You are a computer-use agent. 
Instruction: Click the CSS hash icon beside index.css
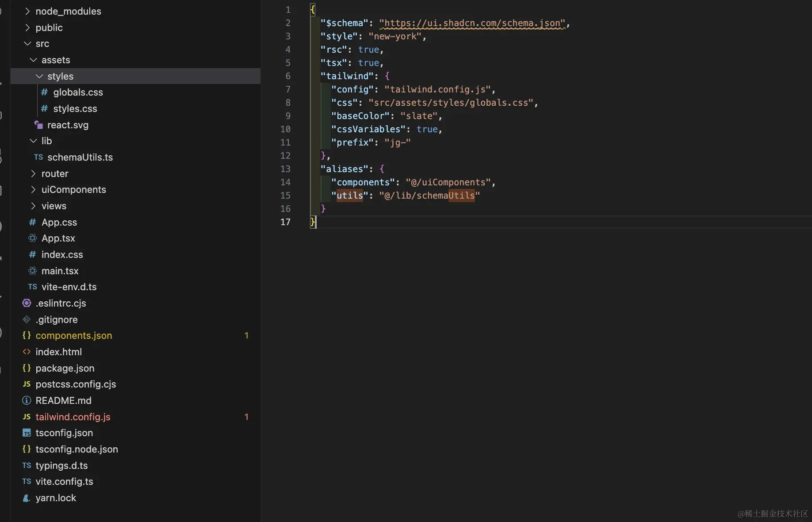tap(32, 254)
